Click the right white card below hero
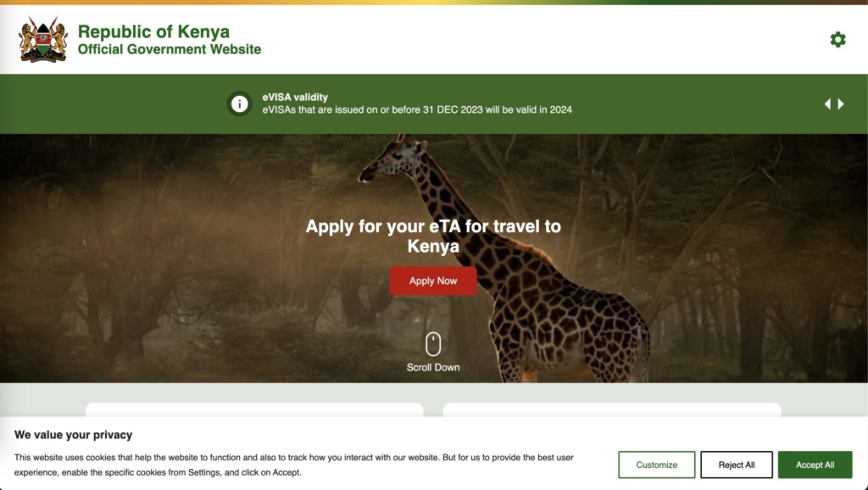Image resolution: width=868 pixels, height=490 pixels. click(x=612, y=409)
